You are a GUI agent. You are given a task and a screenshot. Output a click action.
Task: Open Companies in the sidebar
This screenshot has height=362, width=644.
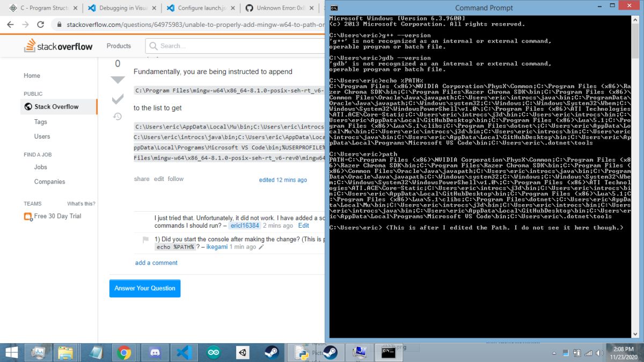coord(49,182)
